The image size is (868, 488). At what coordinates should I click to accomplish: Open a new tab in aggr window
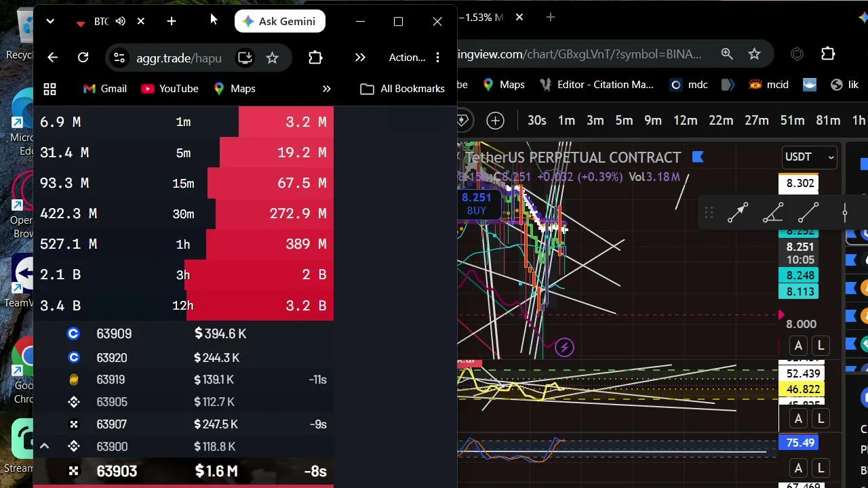[172, 22]
